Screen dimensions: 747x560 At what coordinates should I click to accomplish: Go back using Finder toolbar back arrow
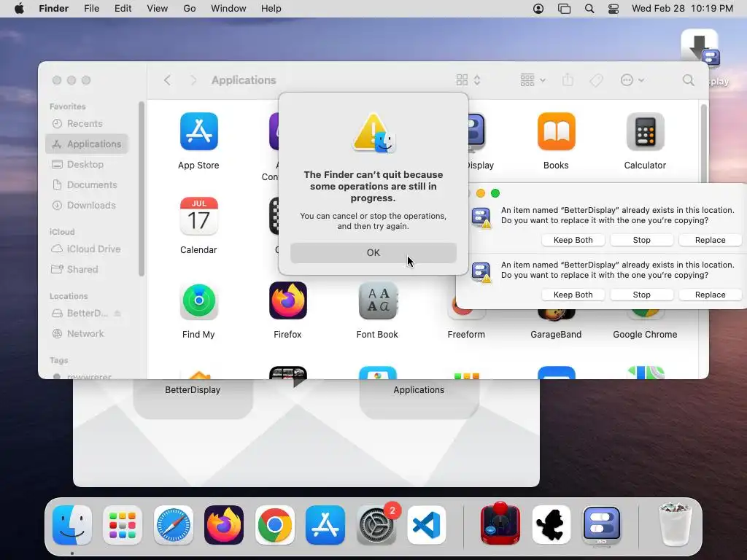(167, 80)
